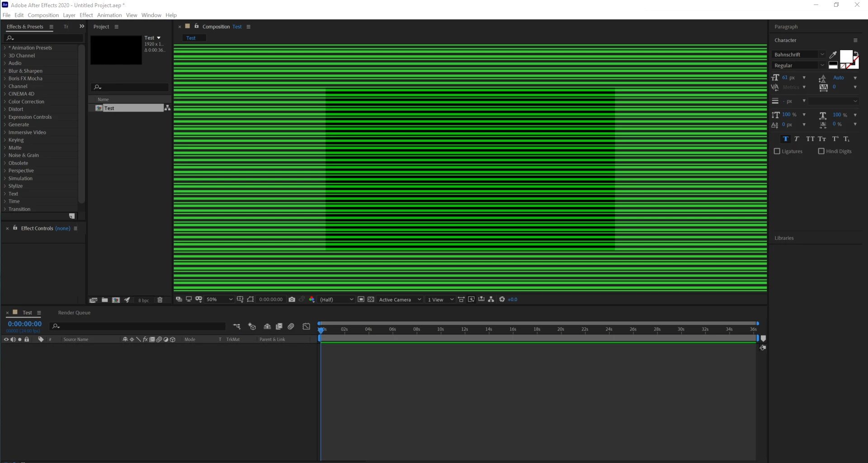
Task: Click the swap fill and stroke arrow
Action: coord(856,53)
